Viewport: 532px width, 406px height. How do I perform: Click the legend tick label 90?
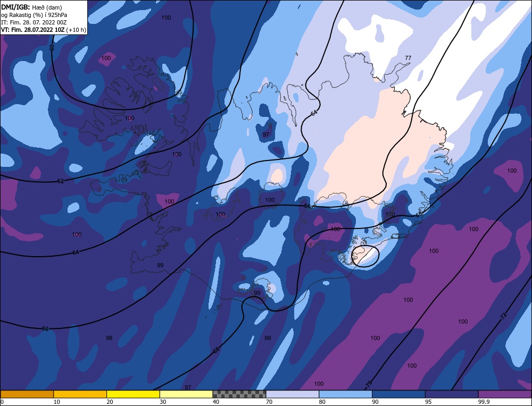pos(375,402)
